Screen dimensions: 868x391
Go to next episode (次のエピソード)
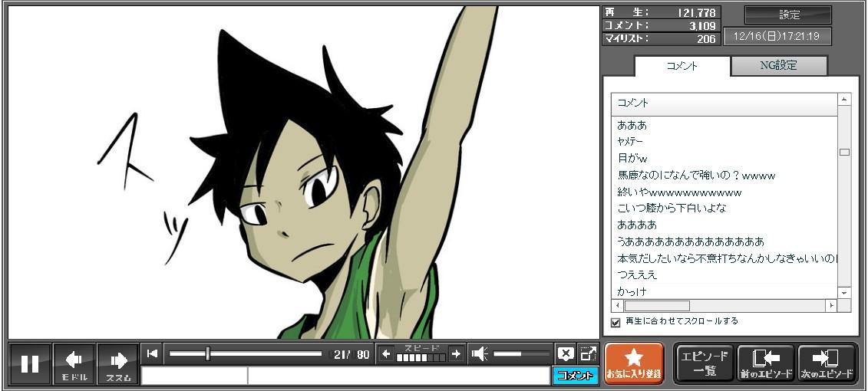(x=827, y=363)
